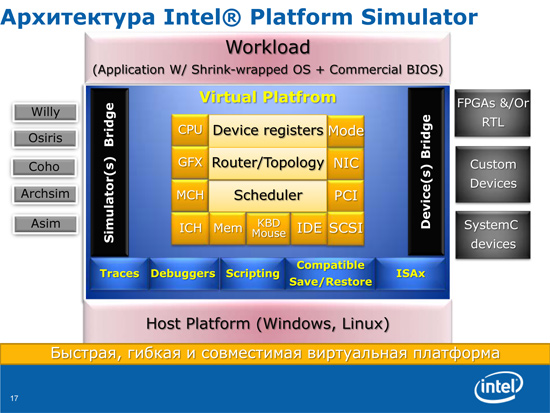Click the Scheduler block
This screenshot has height=413, width=550.
pyautogui.click(x=268, y=195)
